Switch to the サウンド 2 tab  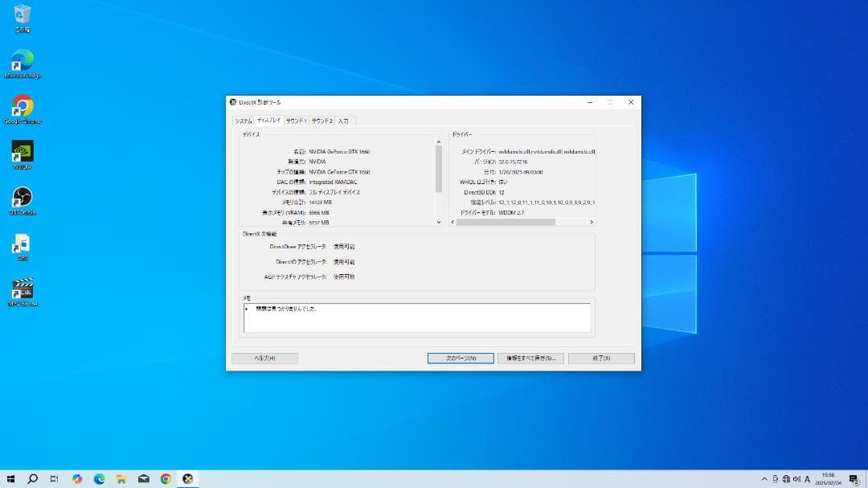click(321, 121)
